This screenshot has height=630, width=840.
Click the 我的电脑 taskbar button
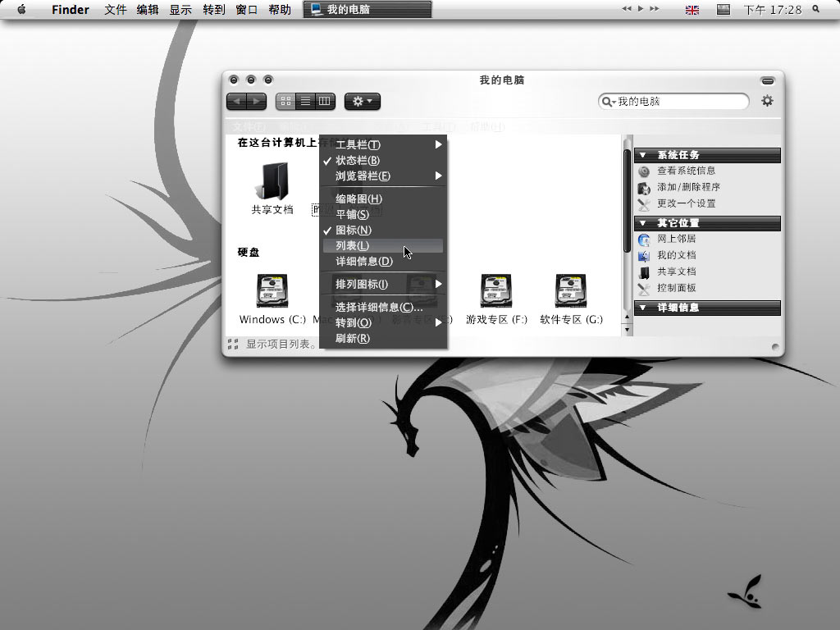click(x=367, y=9)
